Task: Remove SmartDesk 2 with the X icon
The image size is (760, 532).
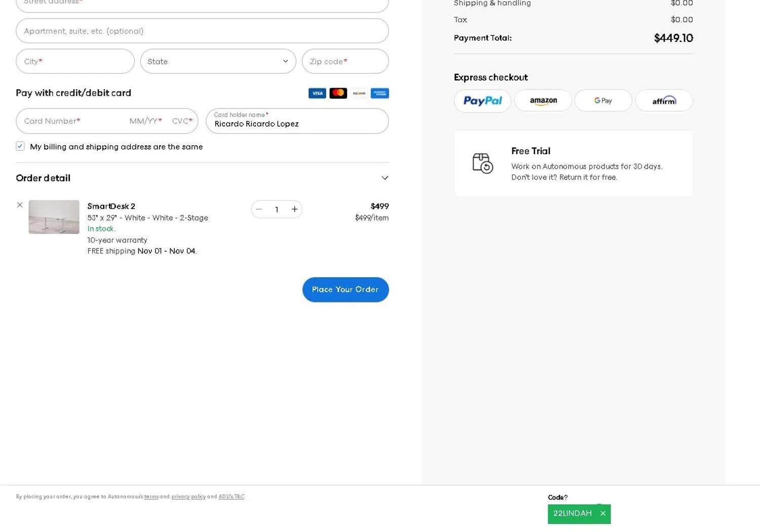Action: 20,205
